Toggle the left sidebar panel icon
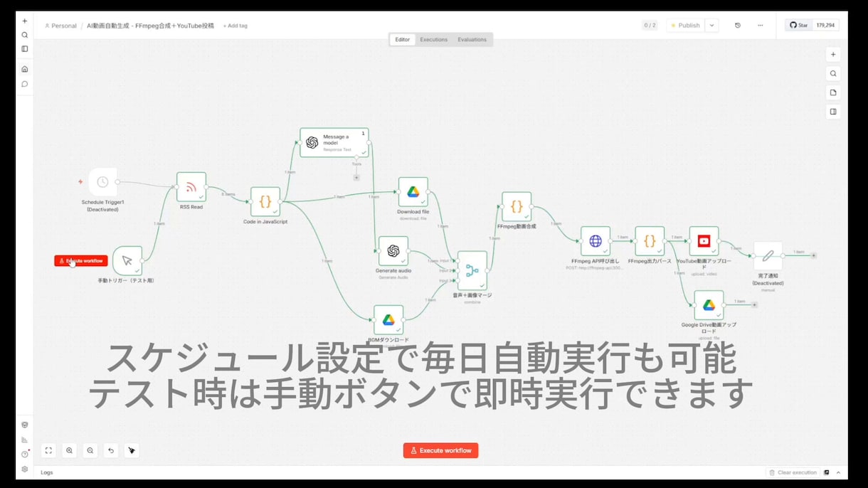 tap(24, 49)
